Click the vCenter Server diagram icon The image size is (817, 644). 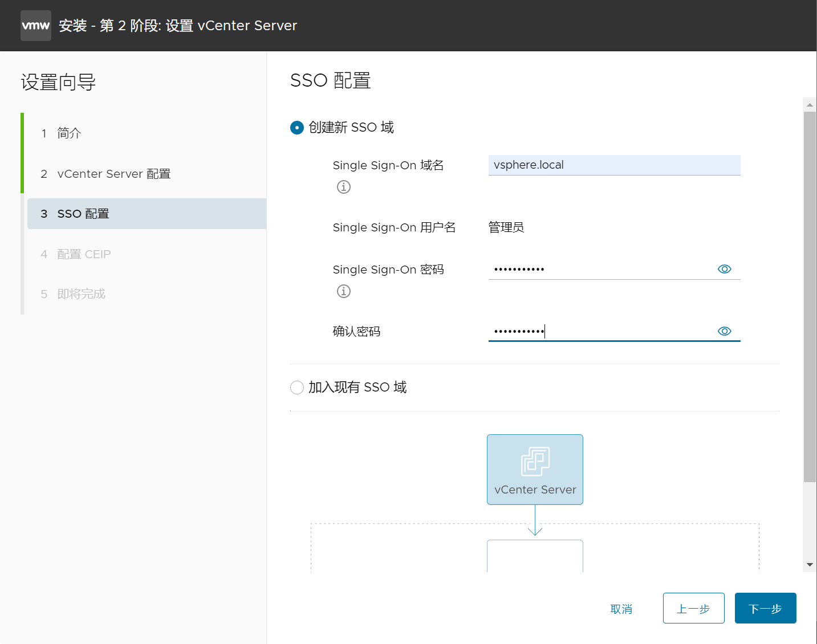tap(535, 470)
